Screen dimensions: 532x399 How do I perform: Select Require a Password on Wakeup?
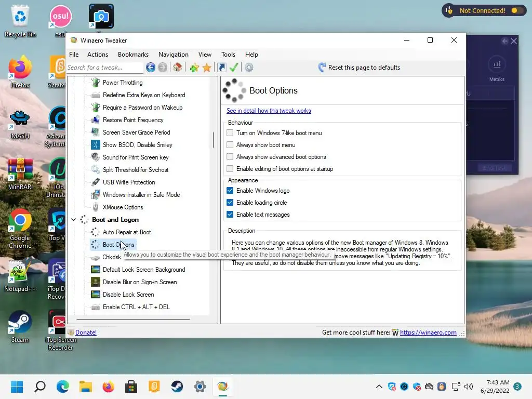point(142,108)
